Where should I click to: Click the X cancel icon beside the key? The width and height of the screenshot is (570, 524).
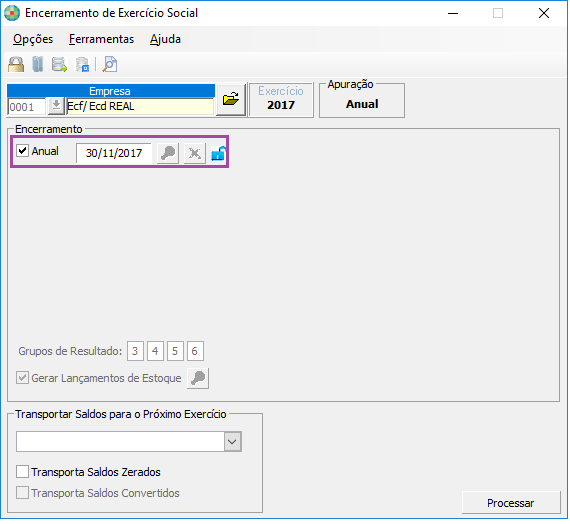pyautogui.click(x=194, y=153)
